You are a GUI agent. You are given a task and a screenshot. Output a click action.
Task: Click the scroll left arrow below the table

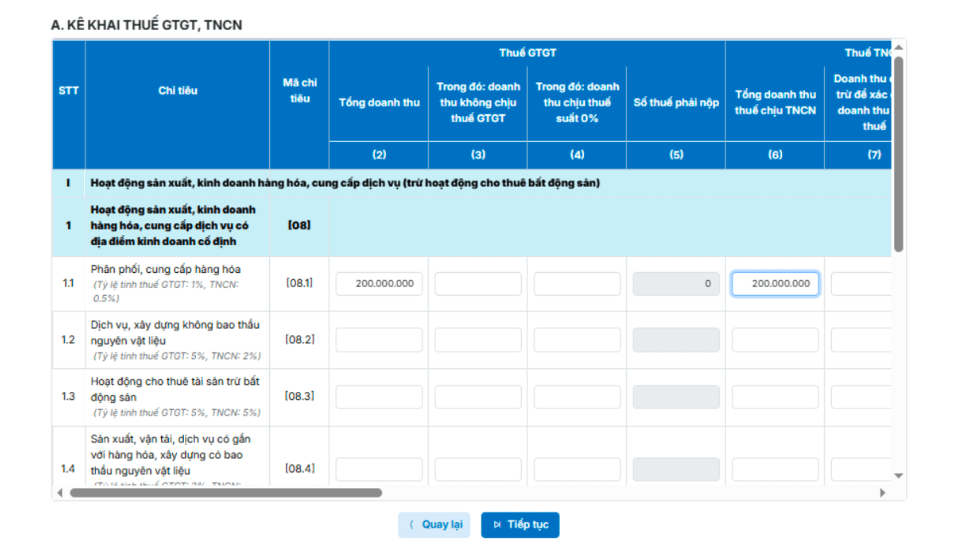60,493
